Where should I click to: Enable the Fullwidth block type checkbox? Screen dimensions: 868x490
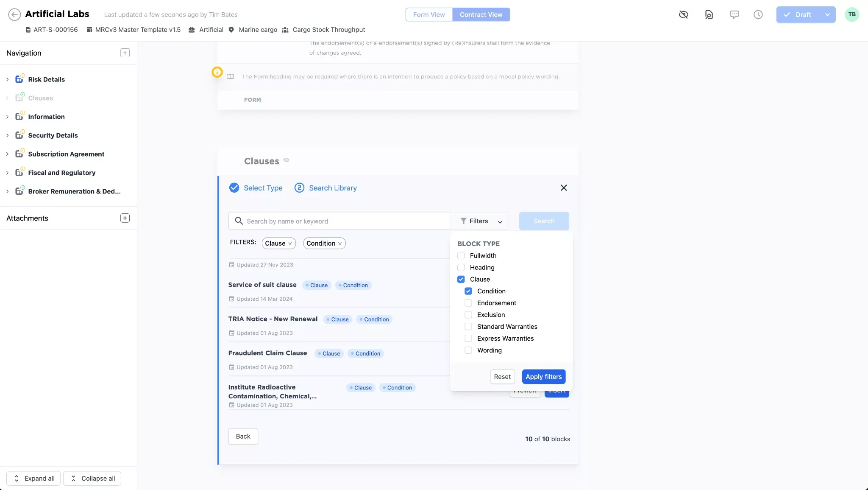pos(461,255)
